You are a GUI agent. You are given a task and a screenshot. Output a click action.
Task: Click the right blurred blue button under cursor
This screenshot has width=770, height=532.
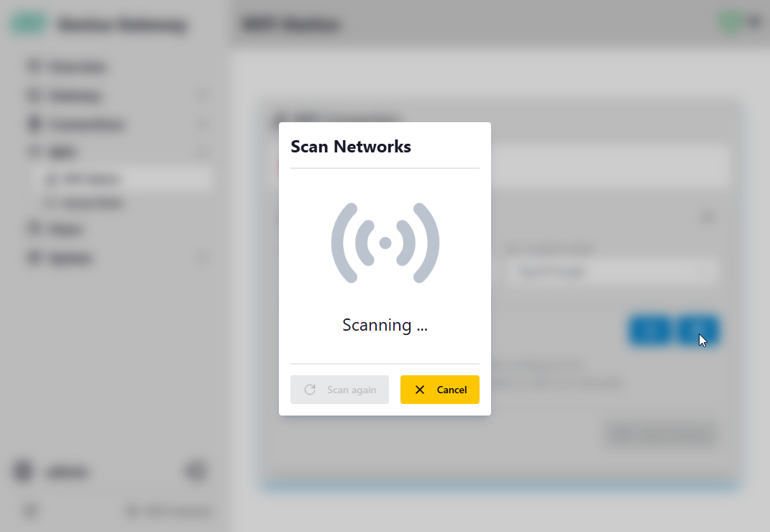pos(698,331)
